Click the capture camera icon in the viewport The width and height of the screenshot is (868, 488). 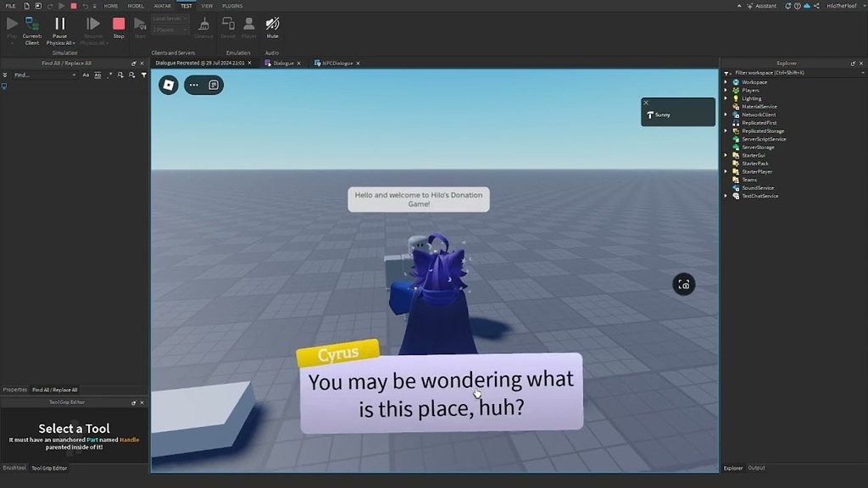pos(684,284)
